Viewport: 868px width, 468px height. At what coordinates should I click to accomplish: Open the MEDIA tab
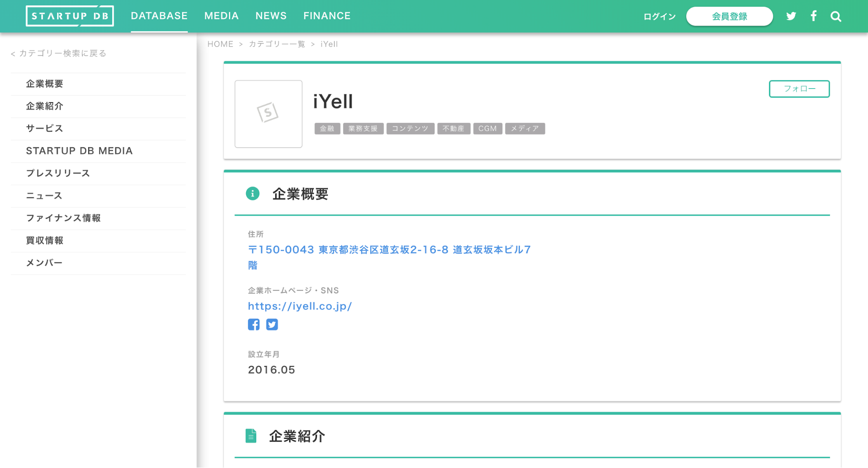pyautogui.click(x=221, y=16)
